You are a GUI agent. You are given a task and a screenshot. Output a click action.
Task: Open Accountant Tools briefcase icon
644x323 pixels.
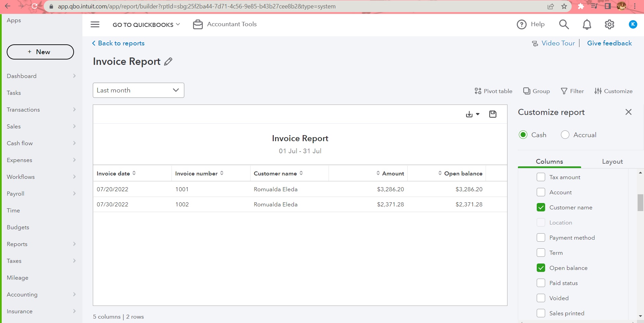click(198, 24)
